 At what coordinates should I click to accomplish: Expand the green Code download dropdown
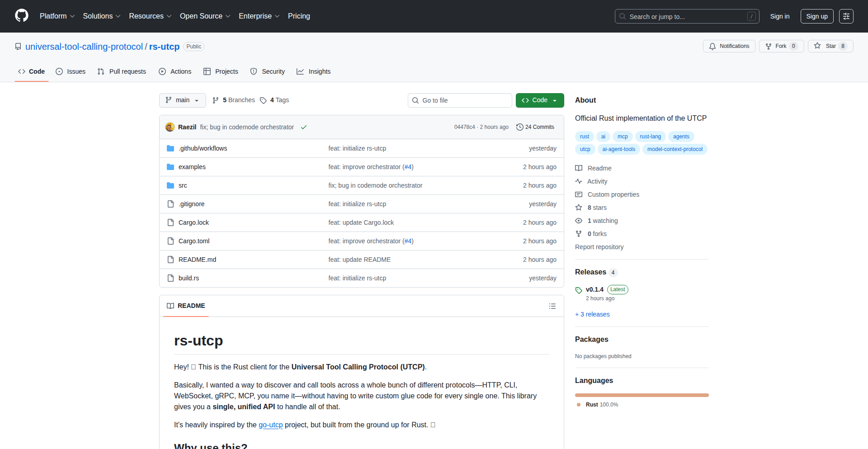(555, 100)
